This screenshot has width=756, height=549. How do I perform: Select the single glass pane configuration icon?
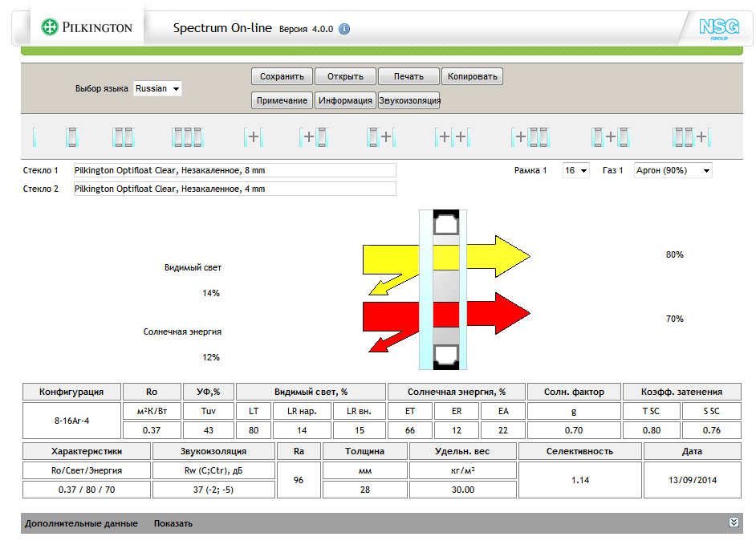click(x=35, y=137)
